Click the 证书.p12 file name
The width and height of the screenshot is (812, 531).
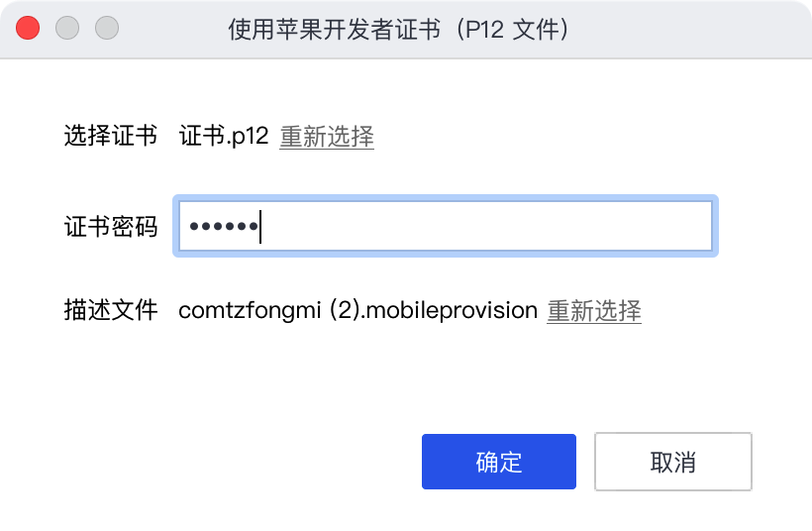224,137
